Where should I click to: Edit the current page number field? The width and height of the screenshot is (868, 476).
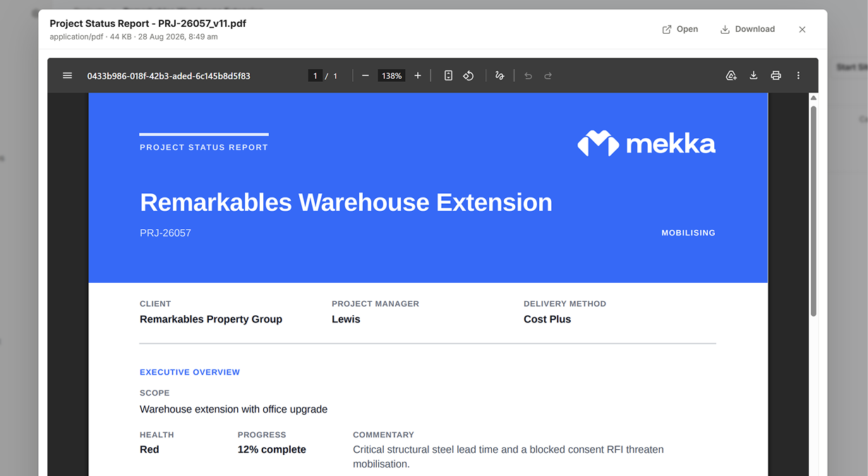[315, 75]
